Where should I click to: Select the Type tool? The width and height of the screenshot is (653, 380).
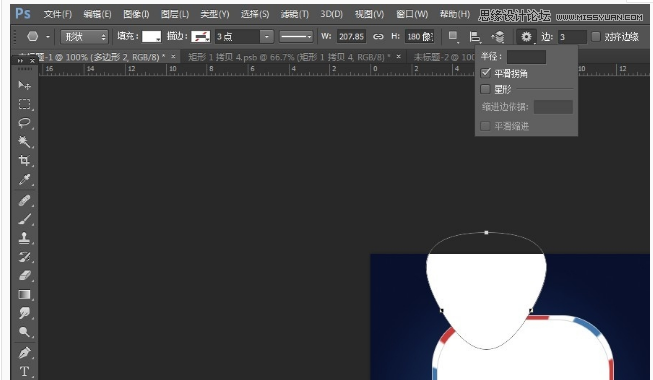pos(24,371)
